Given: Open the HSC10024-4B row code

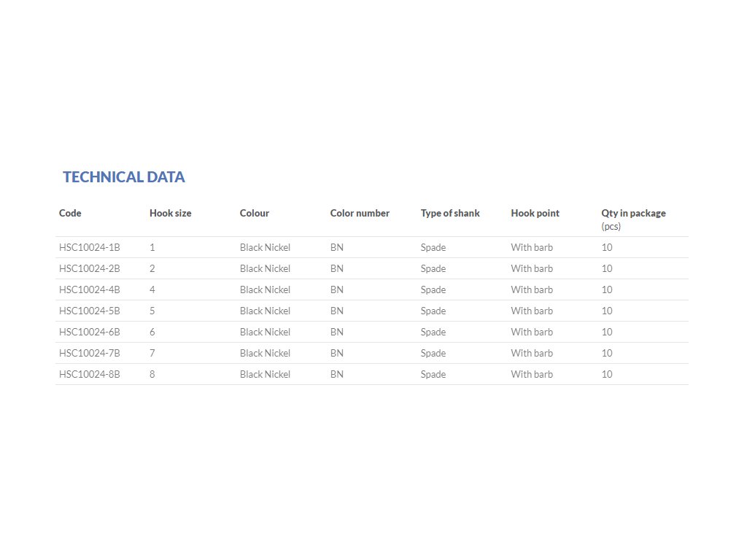Looking at the screenshot, I should click(89, 289).
